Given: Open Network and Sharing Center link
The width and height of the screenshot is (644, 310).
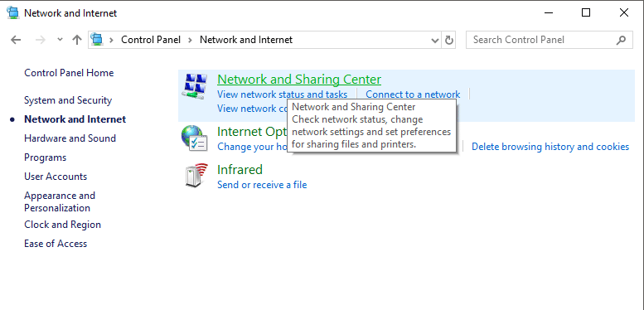Looking at the screenshot, I should (x=299, y=80).
